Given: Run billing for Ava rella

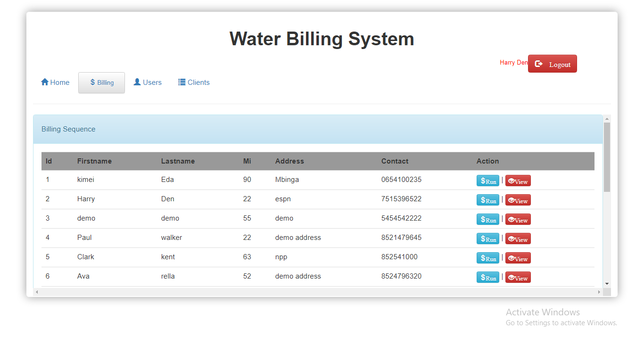Looking at the screenshot, I should coord(487,277).
